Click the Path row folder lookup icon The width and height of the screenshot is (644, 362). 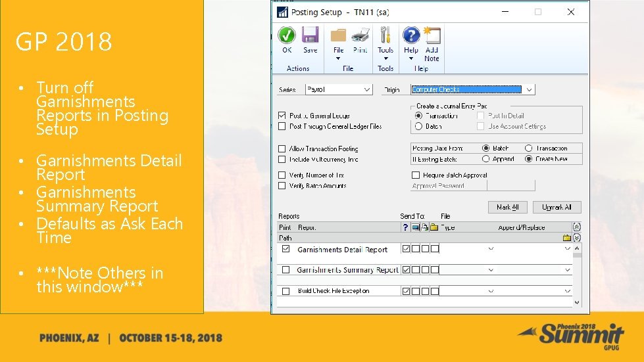(x=567, y=238)
